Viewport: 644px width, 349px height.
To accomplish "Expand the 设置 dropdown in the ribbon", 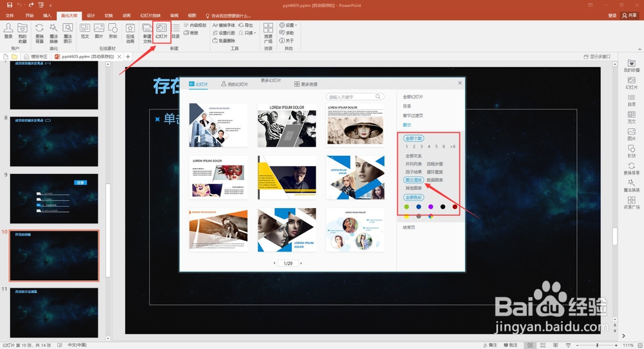I will point(288,25).
